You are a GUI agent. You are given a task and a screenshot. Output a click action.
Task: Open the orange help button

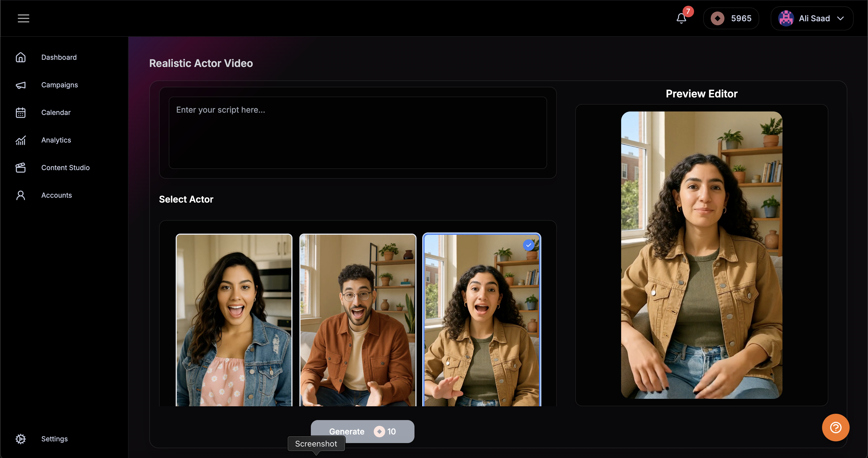pos(836,428)
